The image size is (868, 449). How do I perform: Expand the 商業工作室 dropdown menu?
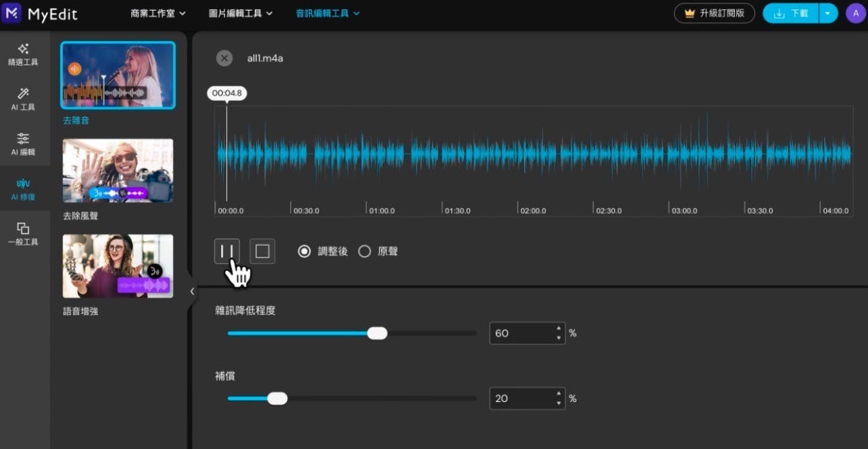click(x=158, y=13)
